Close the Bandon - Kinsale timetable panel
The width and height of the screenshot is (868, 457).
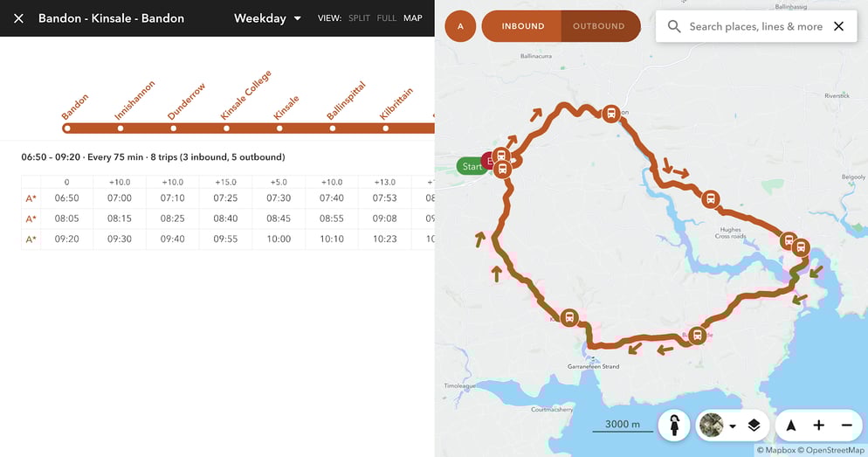[18, 18]
